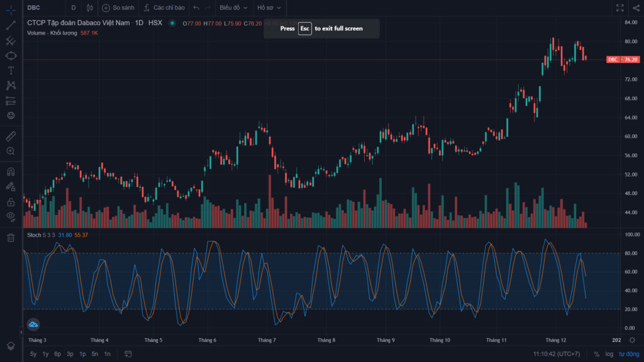Toggle magnet mode for drawings
The height and width of the screenshot is (362, 644).
point(11,172)
